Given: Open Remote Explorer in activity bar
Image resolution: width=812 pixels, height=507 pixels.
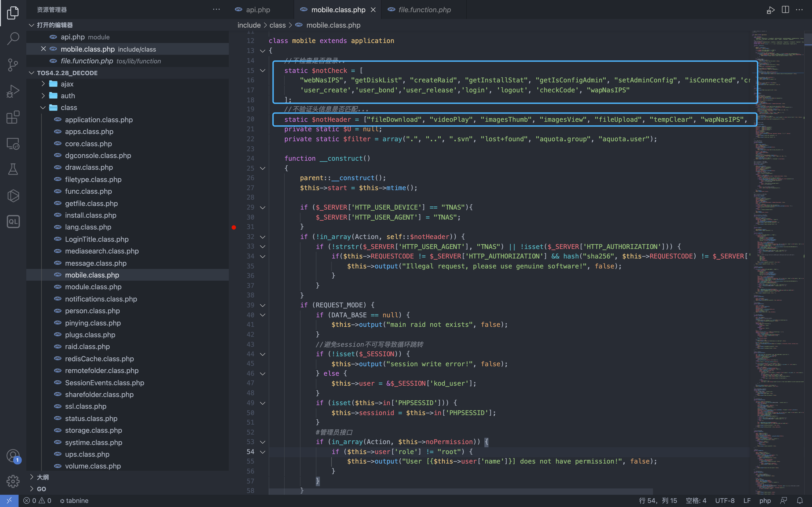Looking at the screenshot, I should 13,143.
